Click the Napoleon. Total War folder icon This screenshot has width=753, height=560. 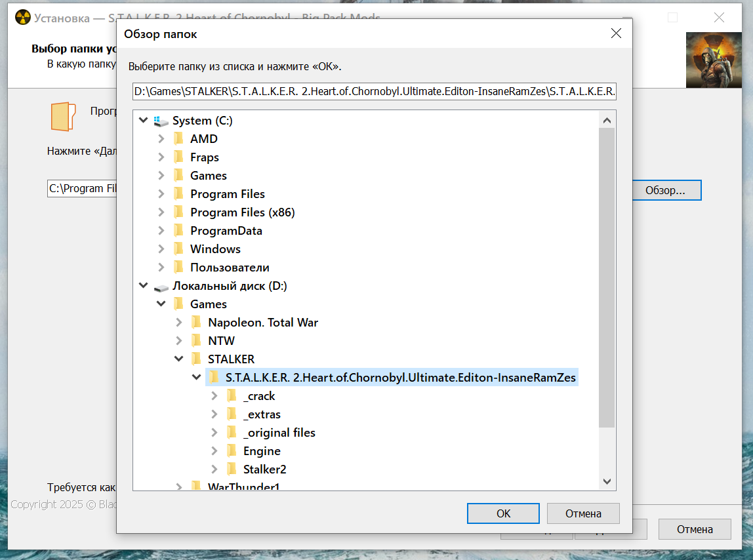click(196, 322)
